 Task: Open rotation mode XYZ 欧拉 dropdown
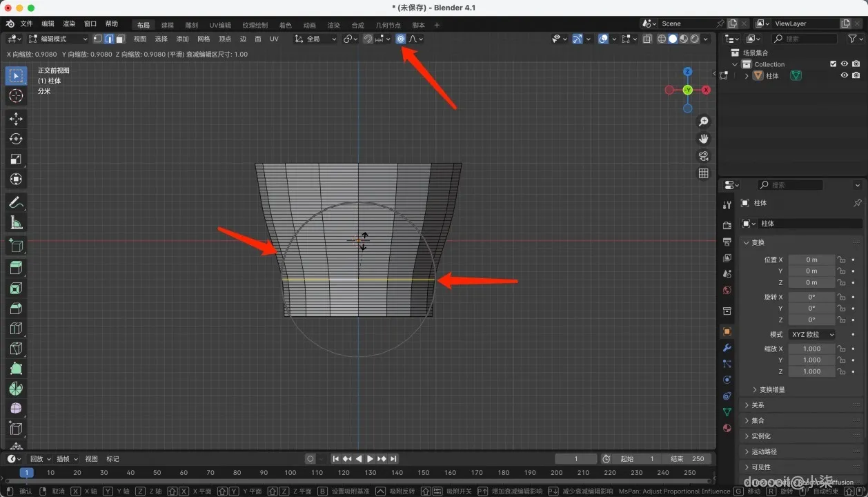(x=811, y=334)
